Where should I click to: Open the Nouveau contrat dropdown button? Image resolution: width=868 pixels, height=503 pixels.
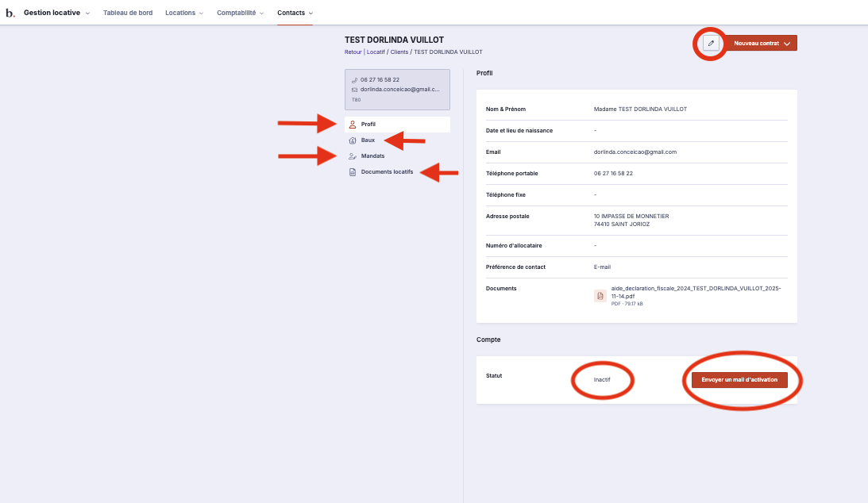tap(762, 44)
